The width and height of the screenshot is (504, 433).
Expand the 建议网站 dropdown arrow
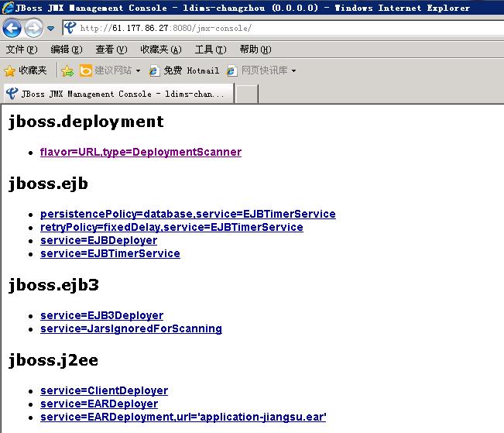pyautogui.click(x=138, y=70)
